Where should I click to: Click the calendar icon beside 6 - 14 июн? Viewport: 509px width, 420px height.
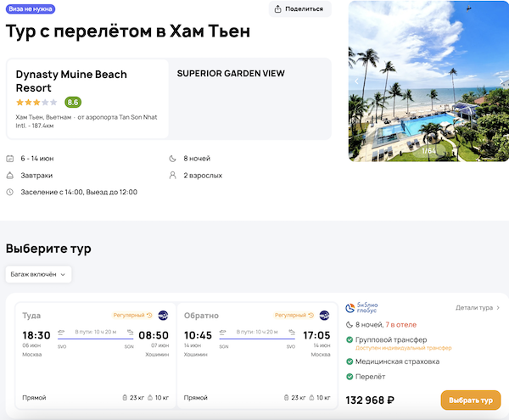(x=10, y=159)
